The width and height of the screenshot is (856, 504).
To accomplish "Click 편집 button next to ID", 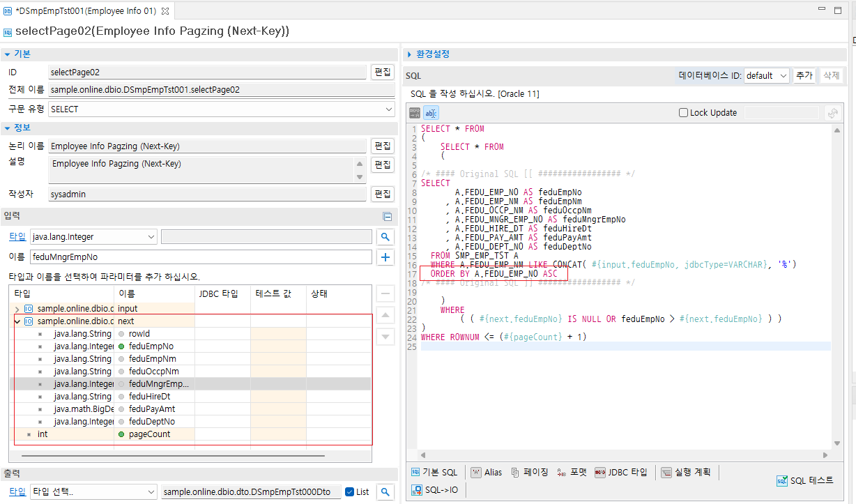I will pyautogui.click(x=383, y=72).
